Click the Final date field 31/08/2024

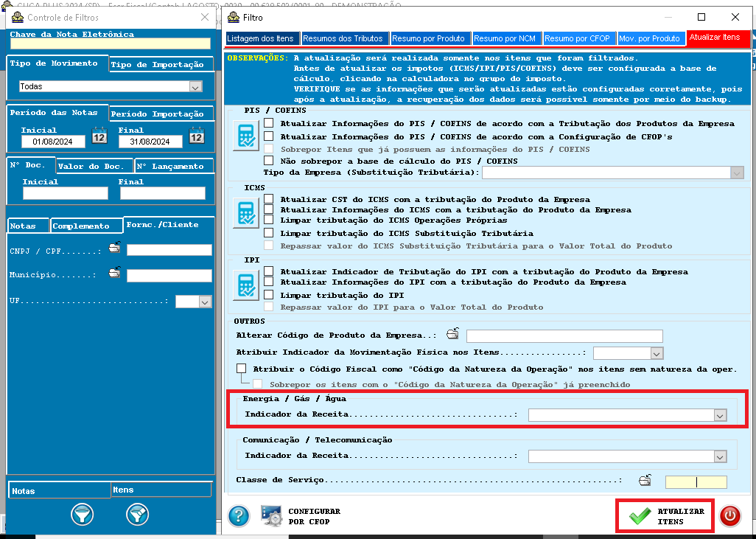[x=150, y=142]
